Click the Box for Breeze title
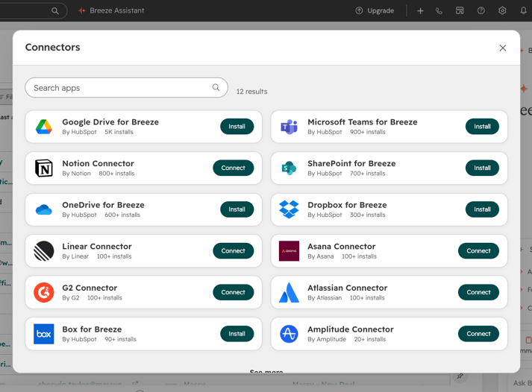Screen dimensions: 532x392 pos(92,329)
